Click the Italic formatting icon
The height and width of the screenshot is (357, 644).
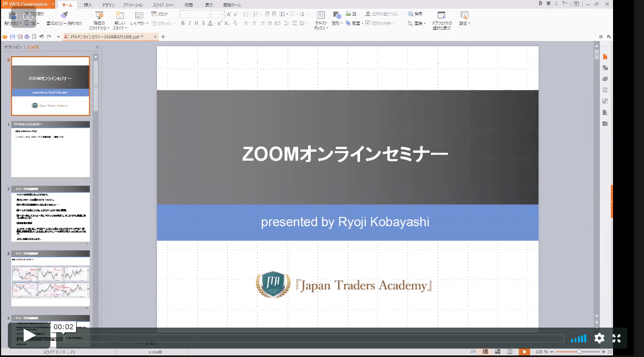coord(189,24)
